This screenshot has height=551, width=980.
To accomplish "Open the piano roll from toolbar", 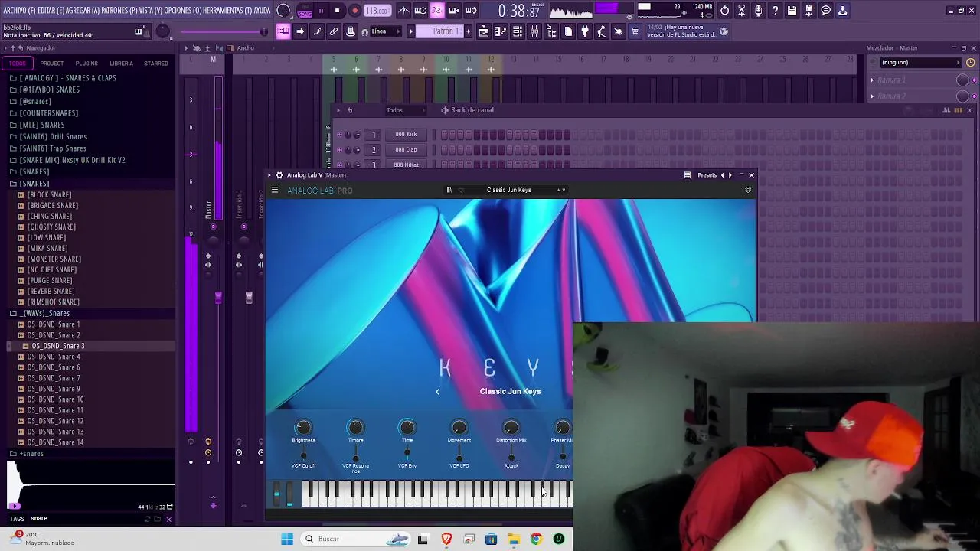I will (500, 31).
